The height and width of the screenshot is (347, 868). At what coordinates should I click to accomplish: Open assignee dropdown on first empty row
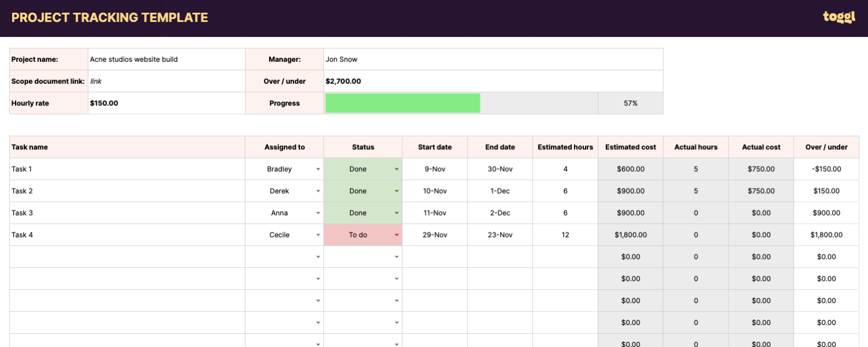318,257
